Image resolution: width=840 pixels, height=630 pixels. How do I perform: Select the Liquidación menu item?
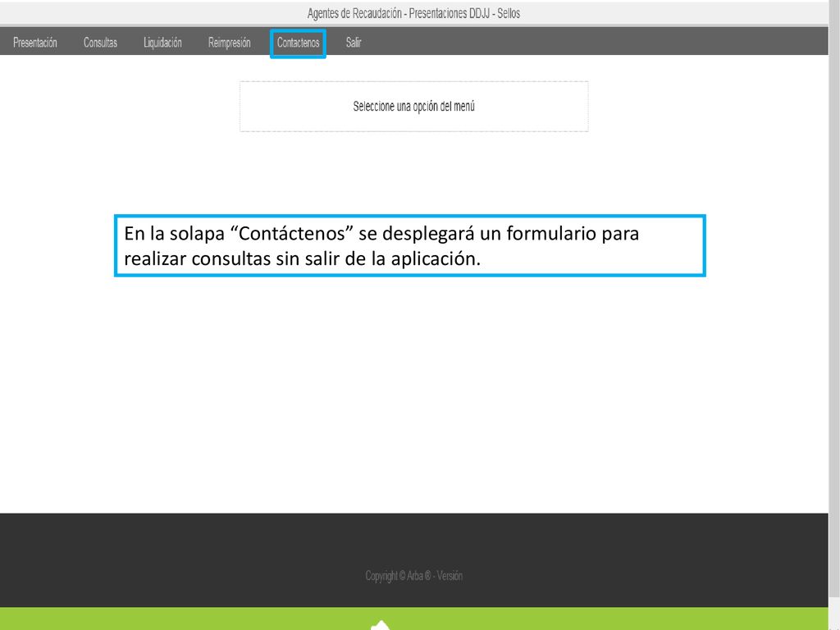point(162,43)
